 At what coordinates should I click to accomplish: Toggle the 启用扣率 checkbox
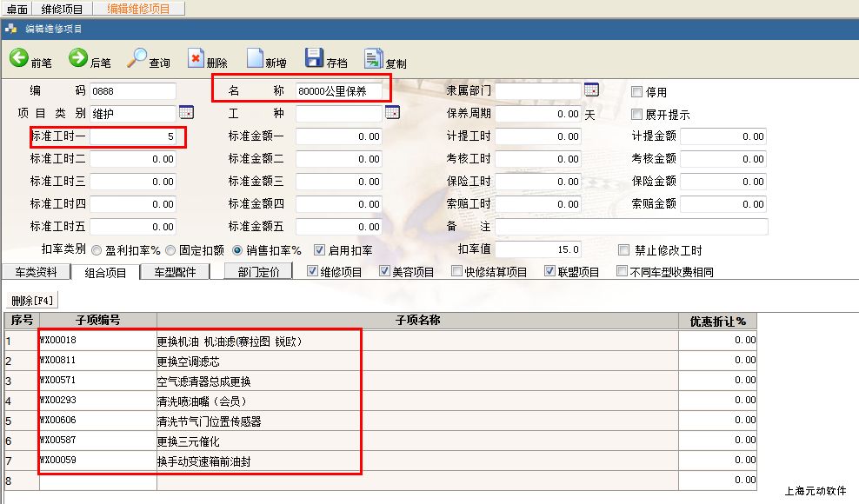click(x=319, y=250)
